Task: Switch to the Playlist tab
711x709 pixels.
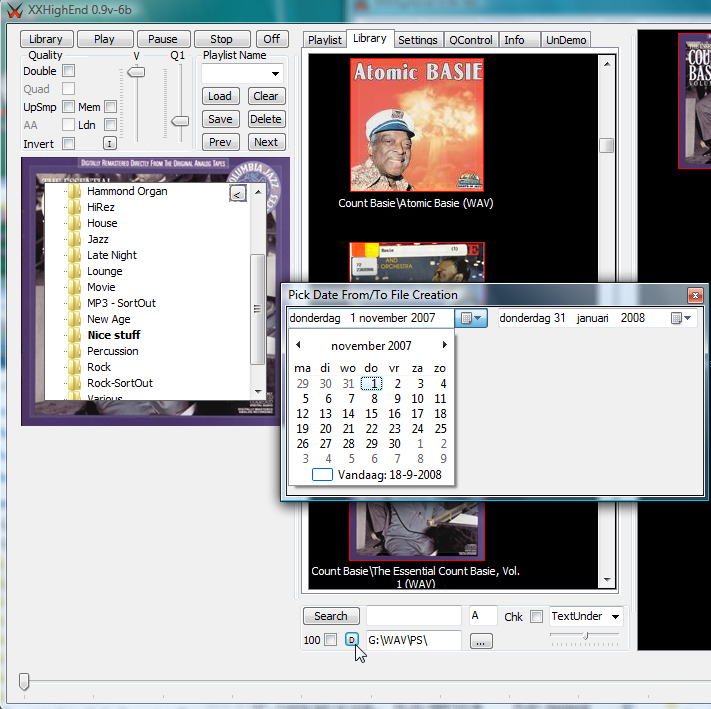Action: coord(325,40)
